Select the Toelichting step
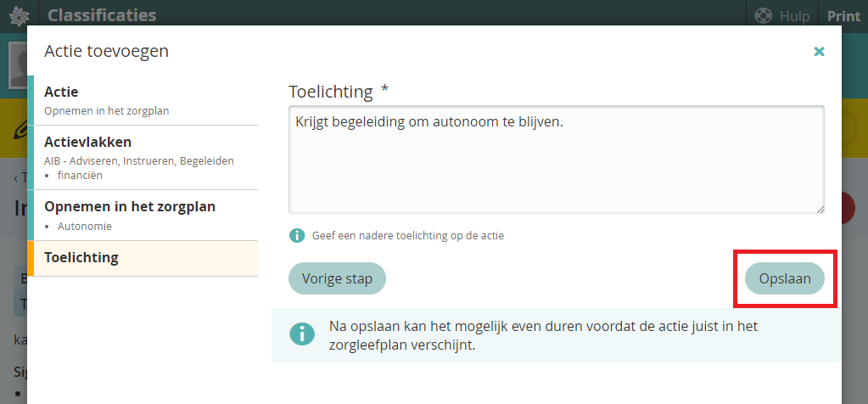This screenshot has width=868, height=404. coord(143,258)
